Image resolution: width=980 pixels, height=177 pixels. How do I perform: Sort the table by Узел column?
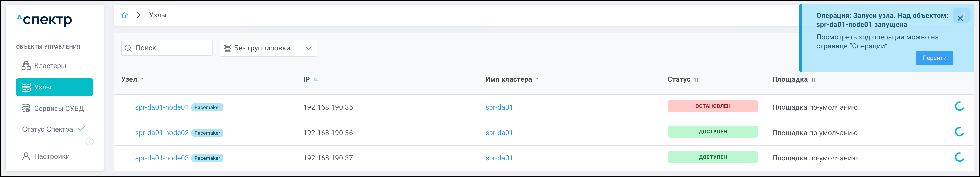pos(143,79)
